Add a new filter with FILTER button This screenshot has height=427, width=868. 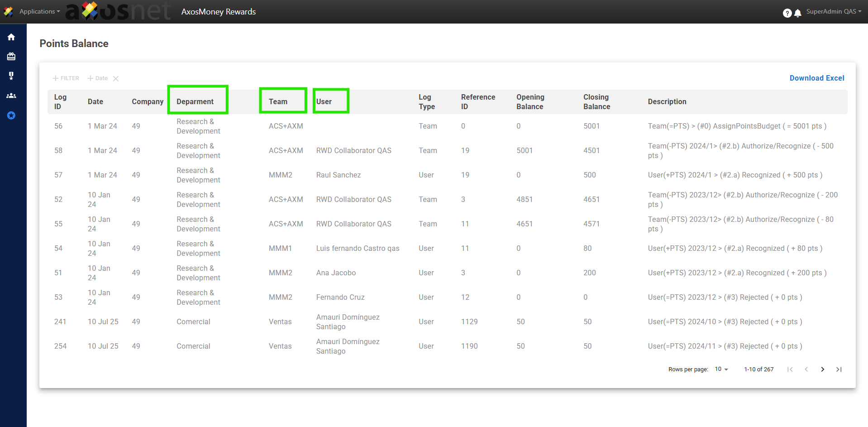(x=66, y=78)
